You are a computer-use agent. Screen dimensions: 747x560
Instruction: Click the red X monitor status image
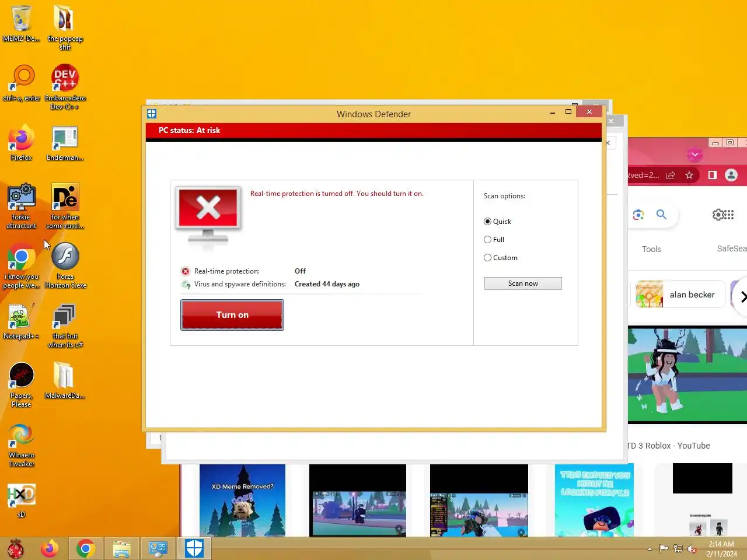[208, 217]
